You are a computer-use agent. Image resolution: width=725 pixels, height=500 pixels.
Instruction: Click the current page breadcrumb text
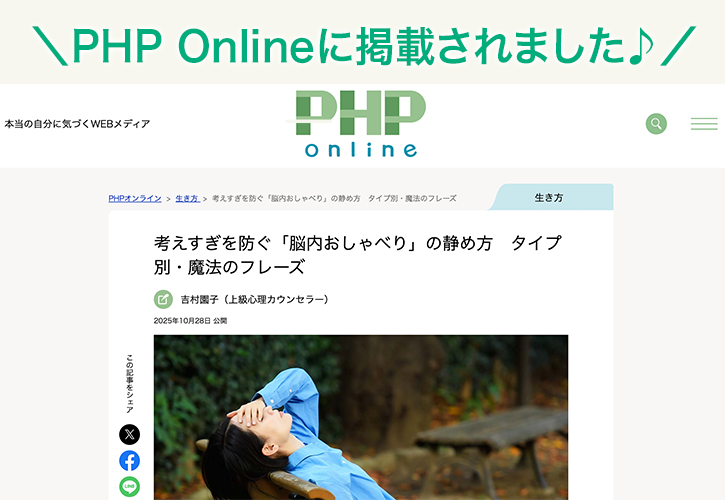[x=334, y=198]
